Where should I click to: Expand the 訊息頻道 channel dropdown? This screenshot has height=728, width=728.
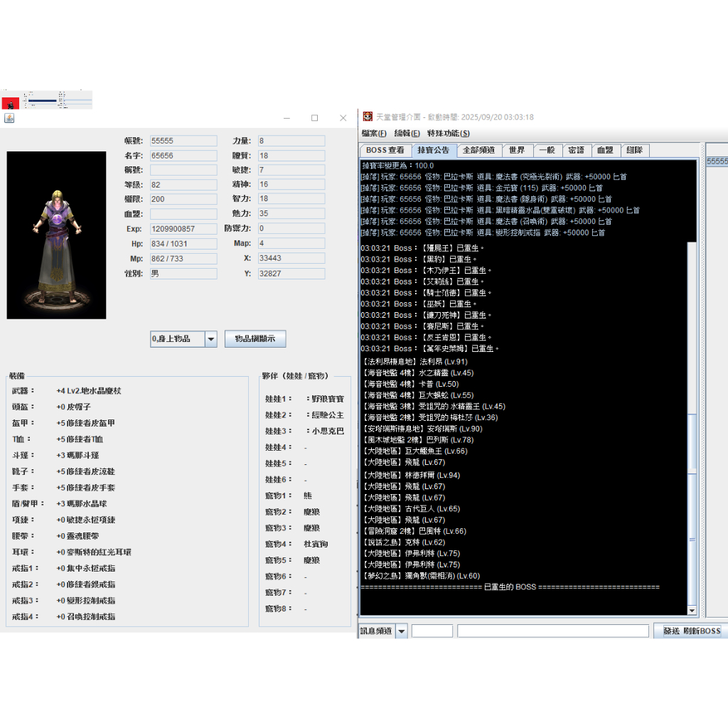coord(401,631)
